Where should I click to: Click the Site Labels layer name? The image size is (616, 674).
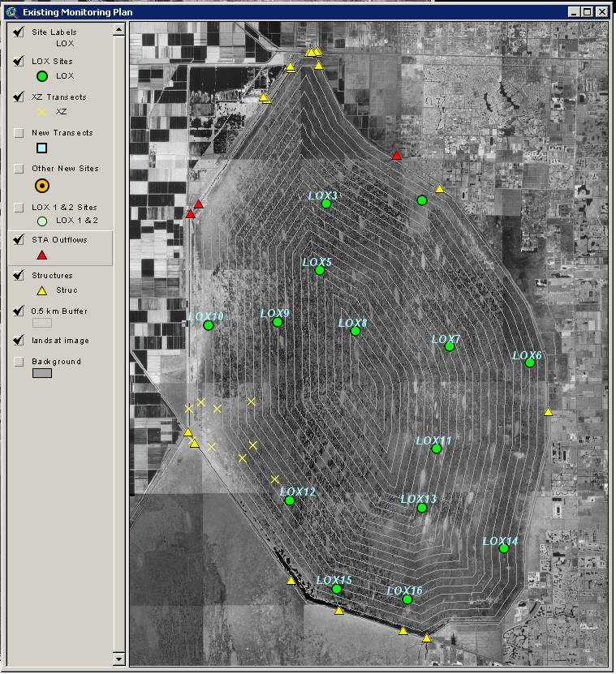click(x=54, y=32)
